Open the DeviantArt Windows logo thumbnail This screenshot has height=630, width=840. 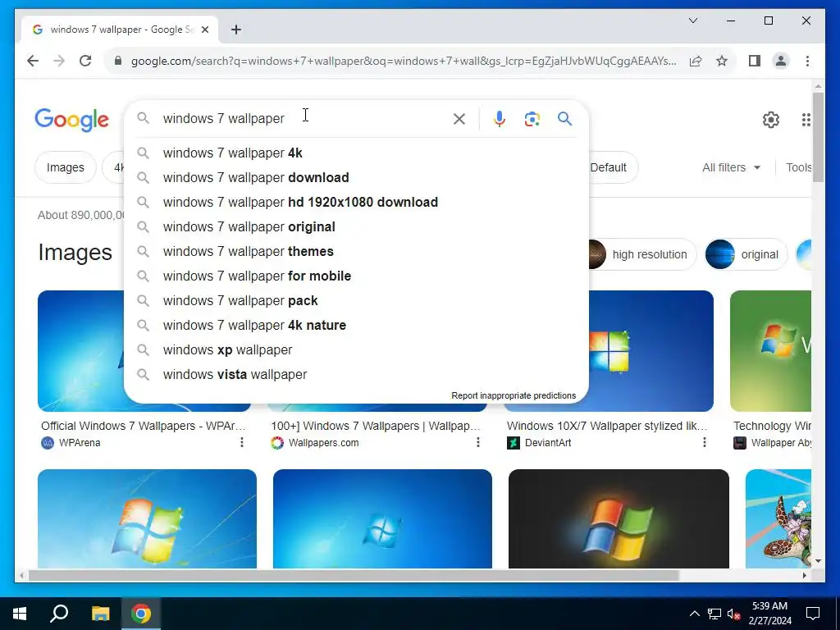pos(651,351)
